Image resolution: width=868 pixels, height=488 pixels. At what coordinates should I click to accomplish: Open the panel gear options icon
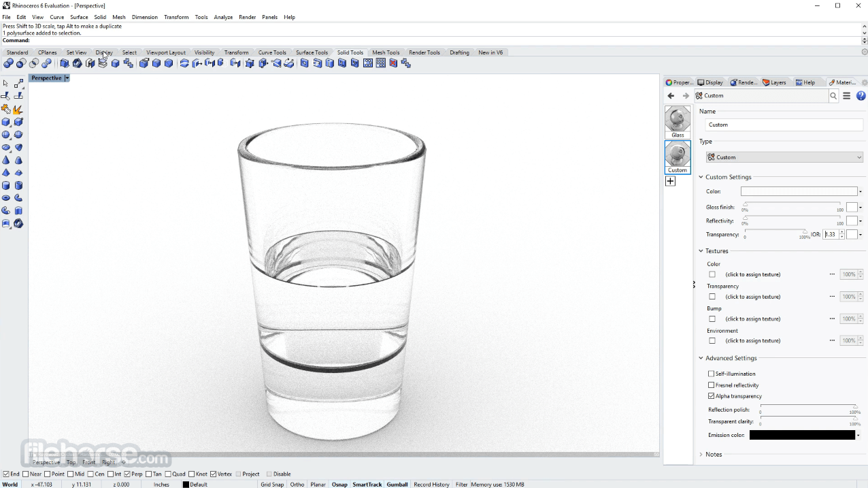coord(865,82)
